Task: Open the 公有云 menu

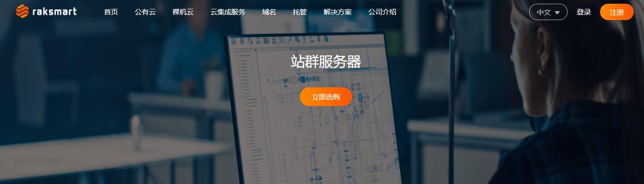Action: [145, 12]
